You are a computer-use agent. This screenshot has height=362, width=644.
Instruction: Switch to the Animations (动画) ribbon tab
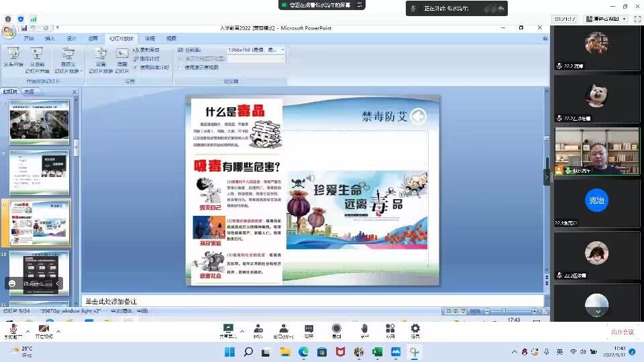[93, 38]
